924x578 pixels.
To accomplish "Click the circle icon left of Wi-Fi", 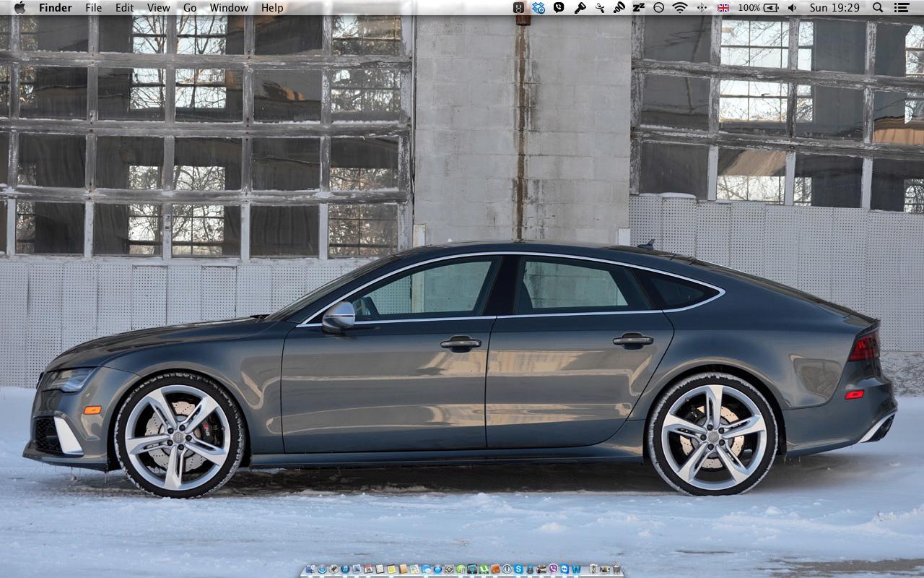I will 658,7.
